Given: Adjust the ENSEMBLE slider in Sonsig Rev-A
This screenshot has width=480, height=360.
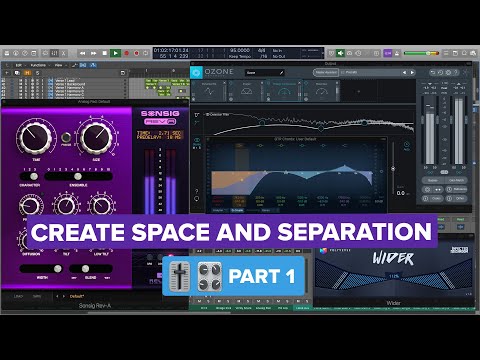Looking at the screenshot, I should tap(78, 176).
